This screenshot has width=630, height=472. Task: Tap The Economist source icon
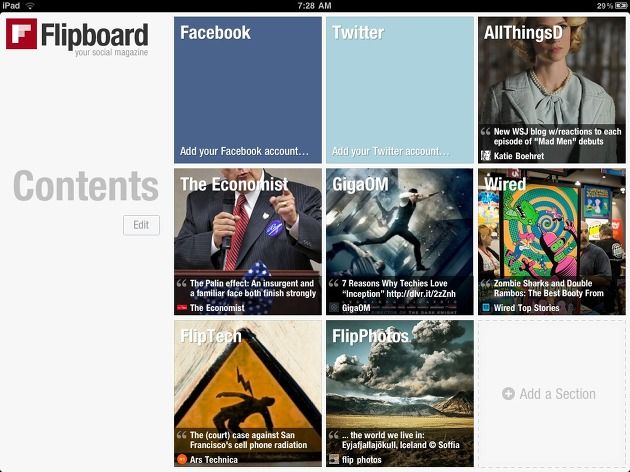(182, 308)
